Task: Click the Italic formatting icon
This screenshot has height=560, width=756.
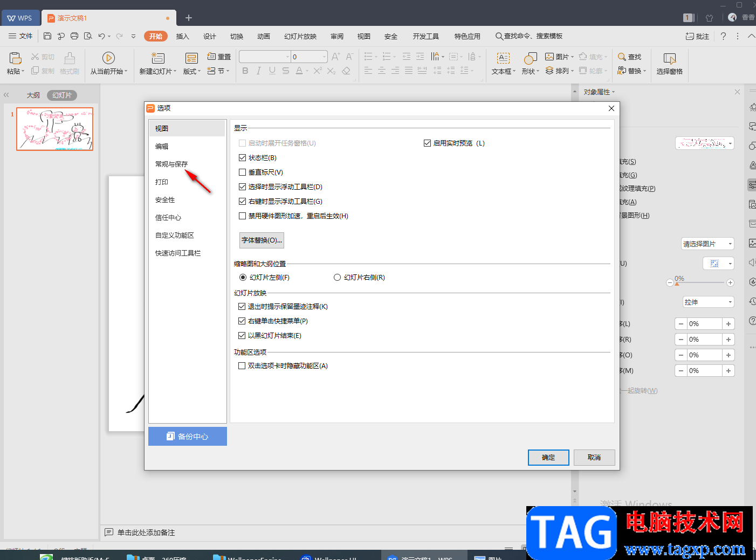Action: [x=259, y=71]
